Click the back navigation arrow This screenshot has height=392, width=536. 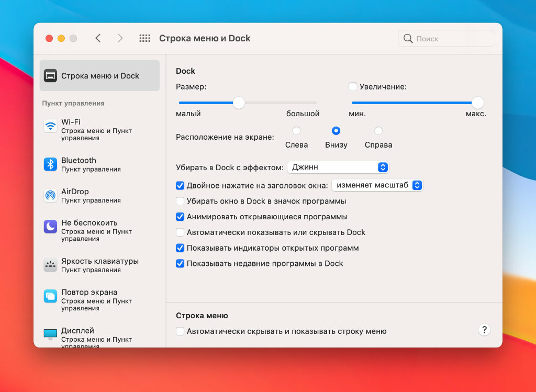click(98, 38)
